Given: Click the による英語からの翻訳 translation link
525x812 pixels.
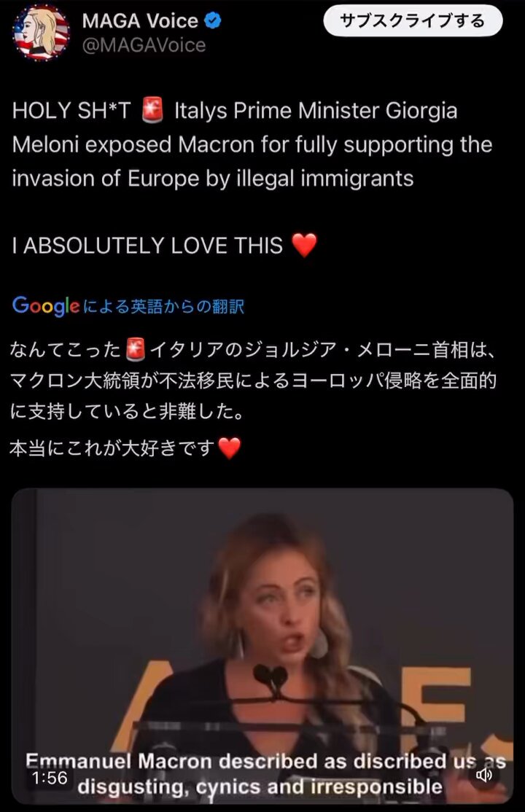Looking at the screenshot, I should point(163,307).
